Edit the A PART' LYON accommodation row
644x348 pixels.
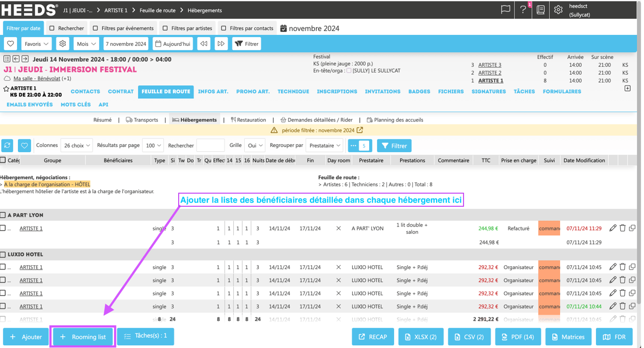click(613, 228)
